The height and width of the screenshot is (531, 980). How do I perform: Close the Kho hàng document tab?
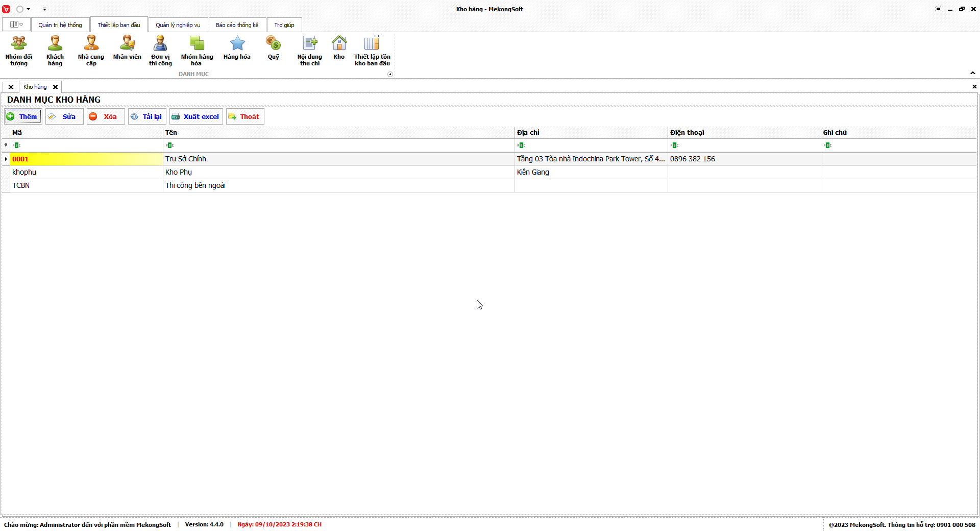click(56, 87)
